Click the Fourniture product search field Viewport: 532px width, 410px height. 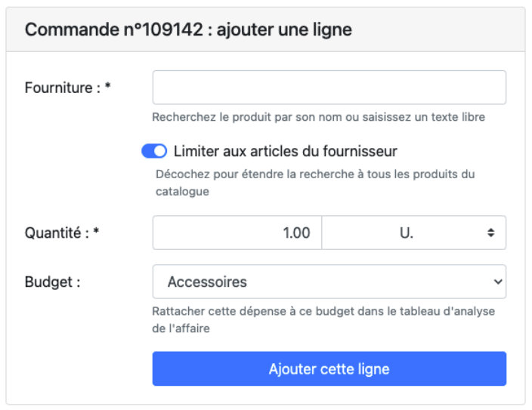tap(329, 88)
